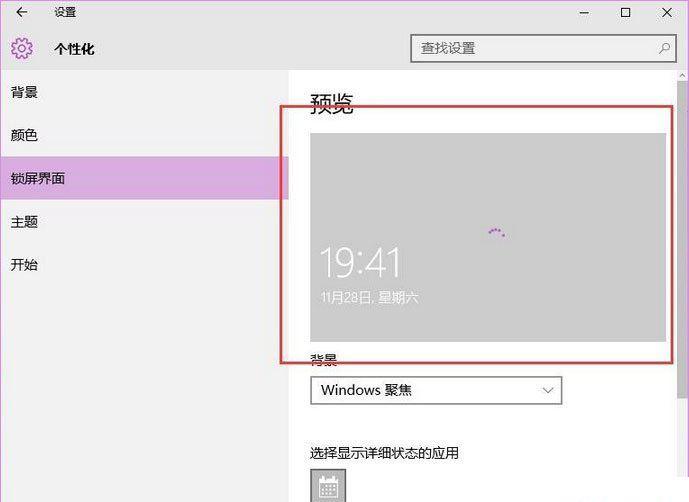Click the 选择显示详细状态的应用 label

click(384, 453)
